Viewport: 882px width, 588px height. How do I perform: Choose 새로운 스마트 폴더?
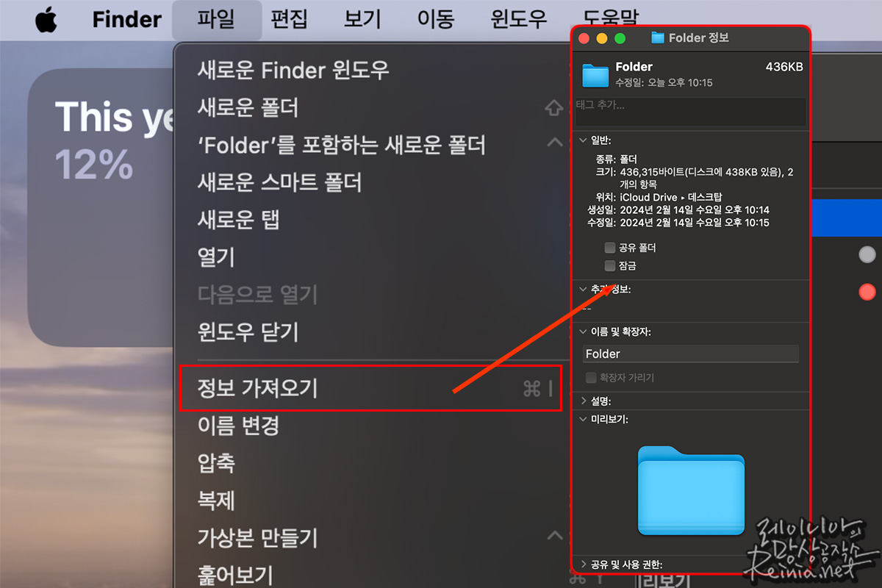pyautogui.click(x=279, y=182)
